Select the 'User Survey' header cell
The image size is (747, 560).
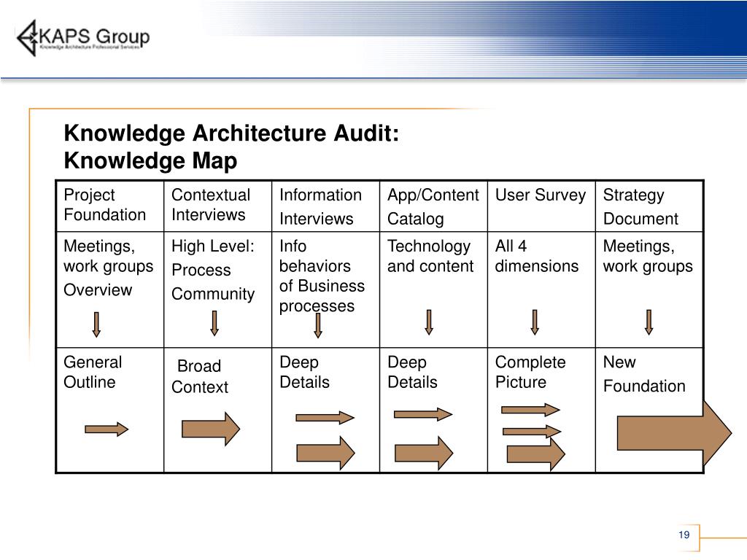[541, 206]
